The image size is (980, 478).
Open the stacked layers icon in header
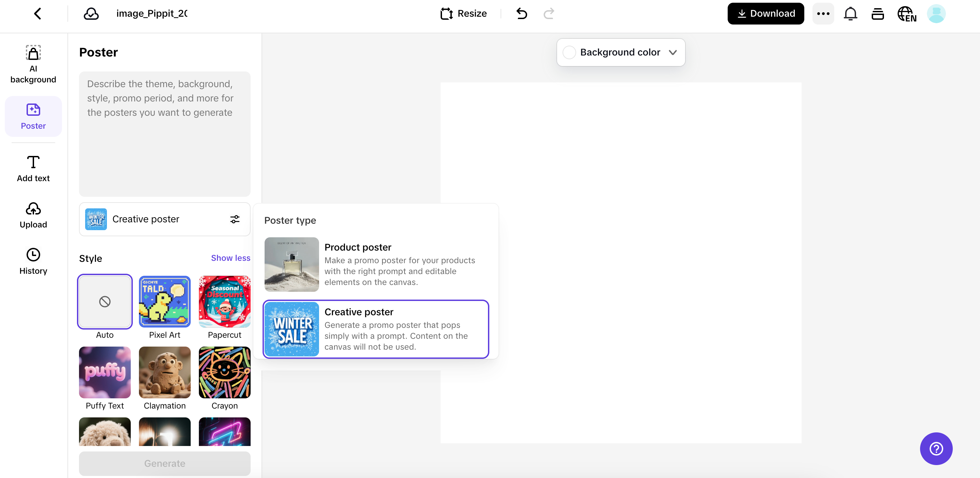pyautogui.click(x=878, y=14)
